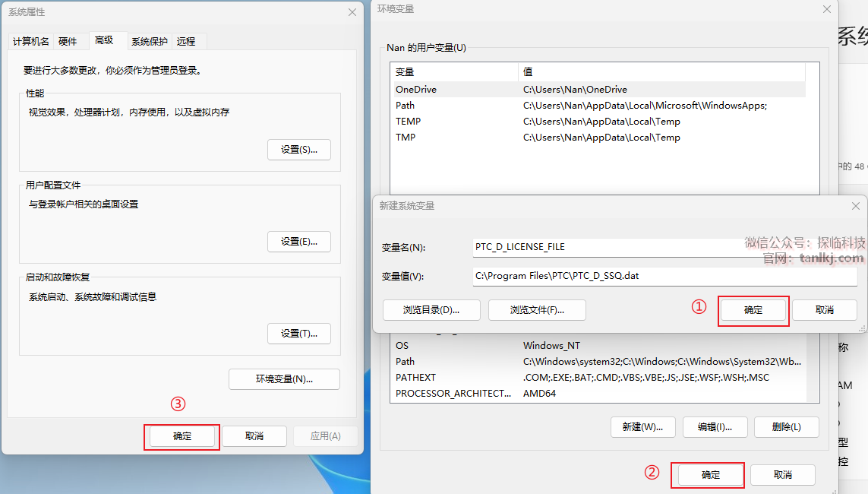Viewport: 868px width, 494px height.
Task: Switch to the 计算机名 tab
Action: [31, 42]
